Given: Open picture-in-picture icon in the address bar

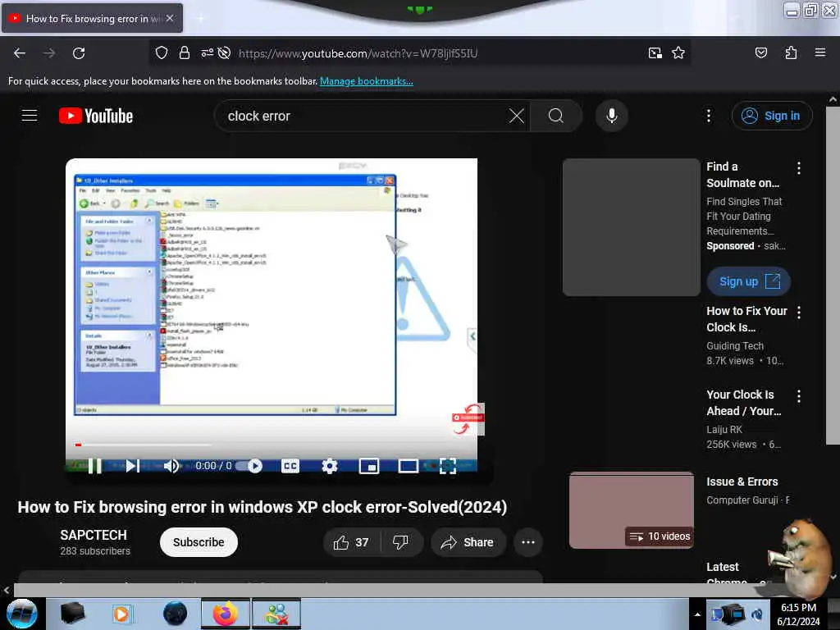Looking at the screenshot, I should click(x=655, y=52).
